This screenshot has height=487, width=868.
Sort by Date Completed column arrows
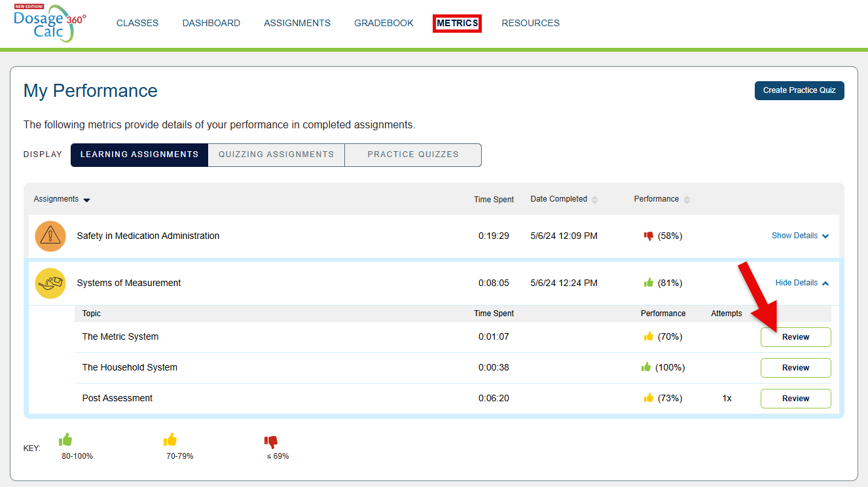(594, 200)
